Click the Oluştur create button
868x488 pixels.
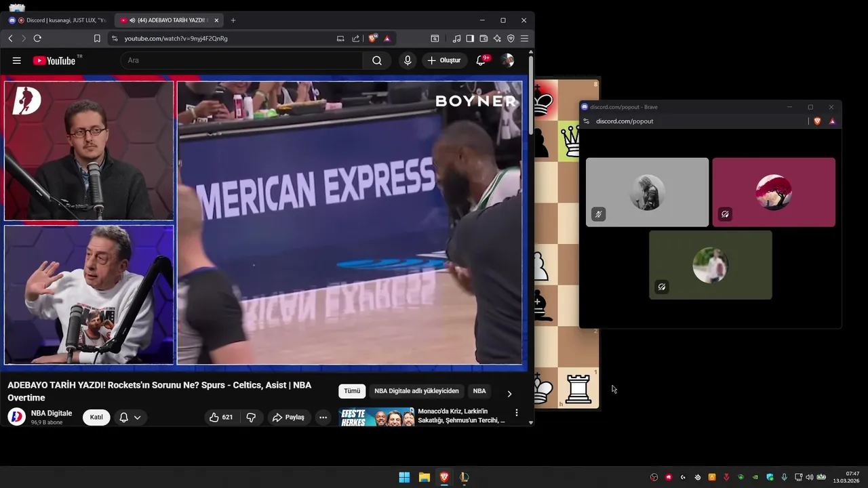coord(445,60)
